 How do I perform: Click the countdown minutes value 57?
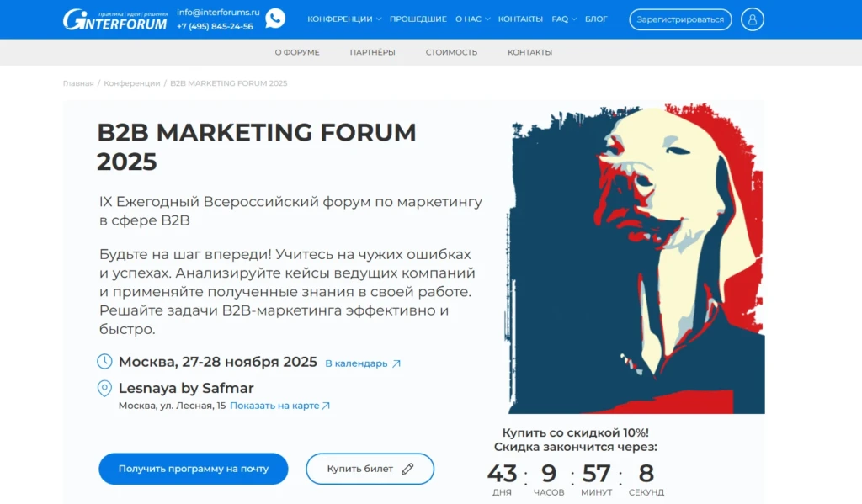596,473
